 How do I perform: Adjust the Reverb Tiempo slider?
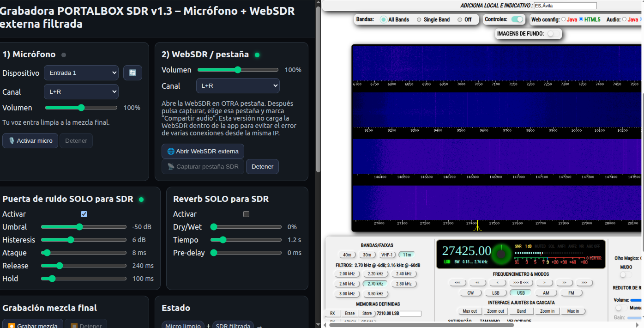[x=246, y=240]
